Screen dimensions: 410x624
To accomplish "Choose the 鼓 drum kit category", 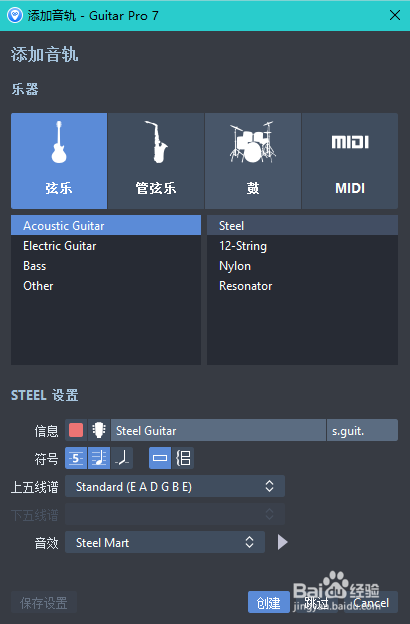I will (x=253, y=161).
